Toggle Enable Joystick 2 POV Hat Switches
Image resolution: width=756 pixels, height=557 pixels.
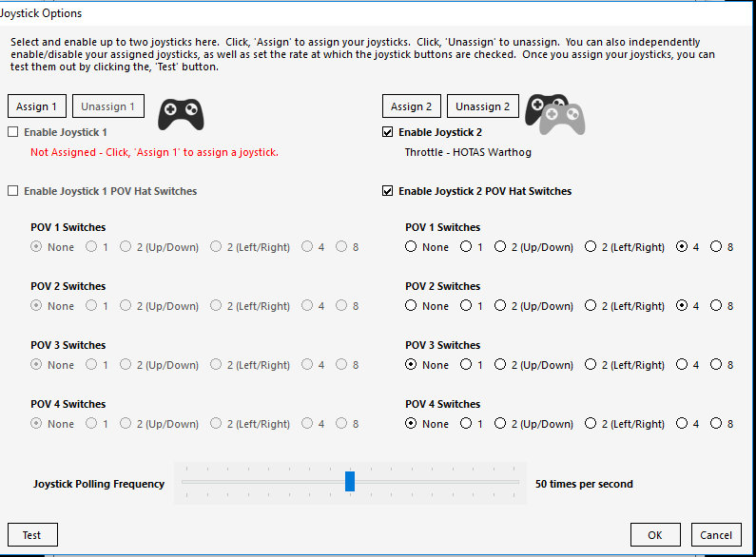click(x=388, y=191)
